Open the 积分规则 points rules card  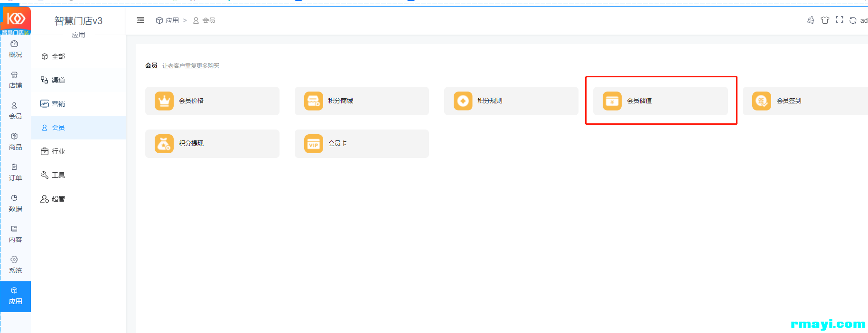pos(511,101)
